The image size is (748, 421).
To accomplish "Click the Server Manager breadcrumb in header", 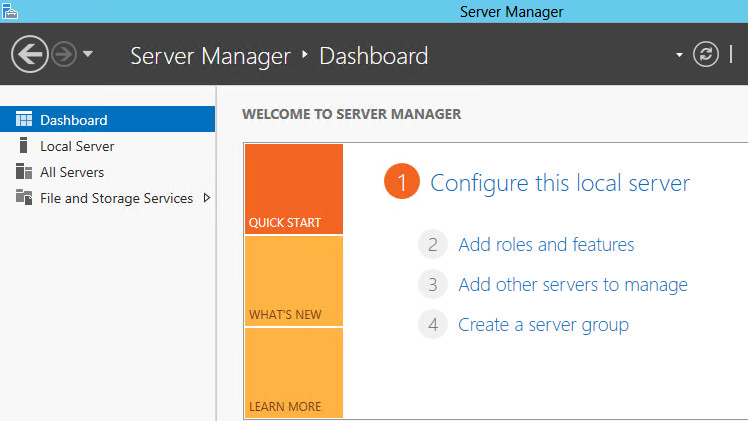I will click(210, 56).
